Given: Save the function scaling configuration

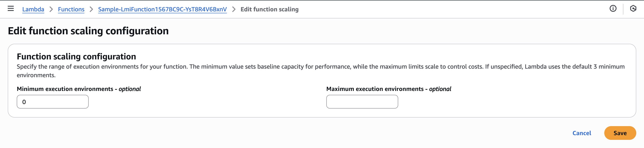Looking at the screenshot, I should 620,133.
